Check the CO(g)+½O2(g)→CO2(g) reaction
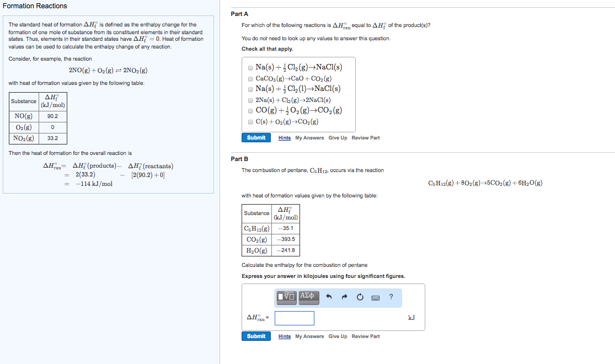The width and height of the screenshot is (615, 364). coord(250,110)
